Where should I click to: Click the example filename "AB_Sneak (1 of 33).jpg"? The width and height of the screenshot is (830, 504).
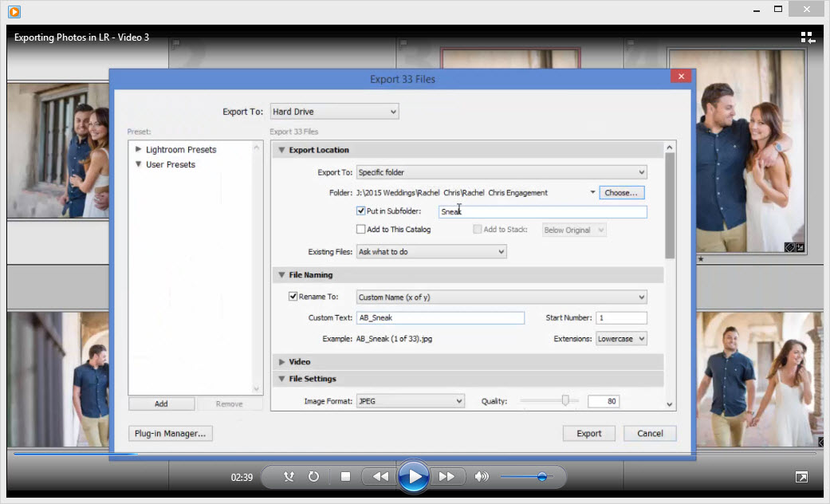[x=395, y=338]
